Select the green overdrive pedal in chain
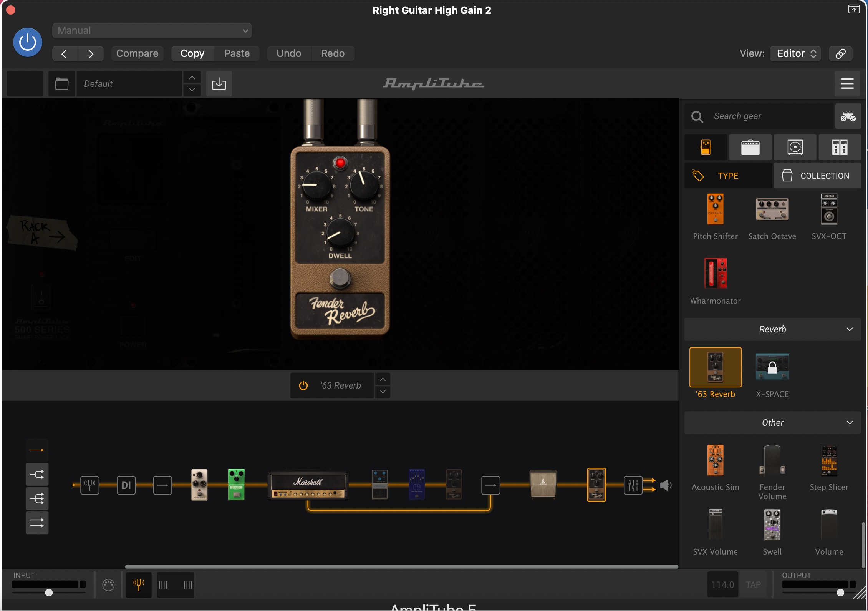The width and height of the screenshot is (868, 611). (x=236, y=485)
